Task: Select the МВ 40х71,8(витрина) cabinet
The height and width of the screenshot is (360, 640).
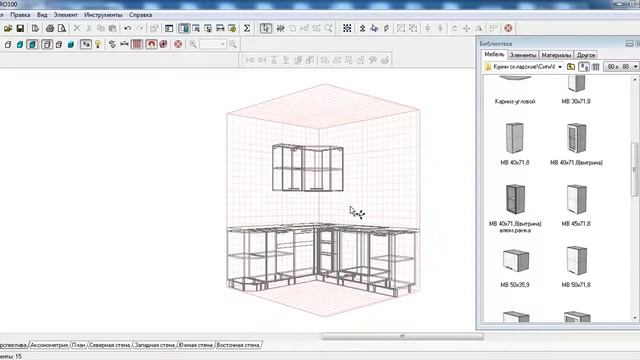Action: (576, 144)
